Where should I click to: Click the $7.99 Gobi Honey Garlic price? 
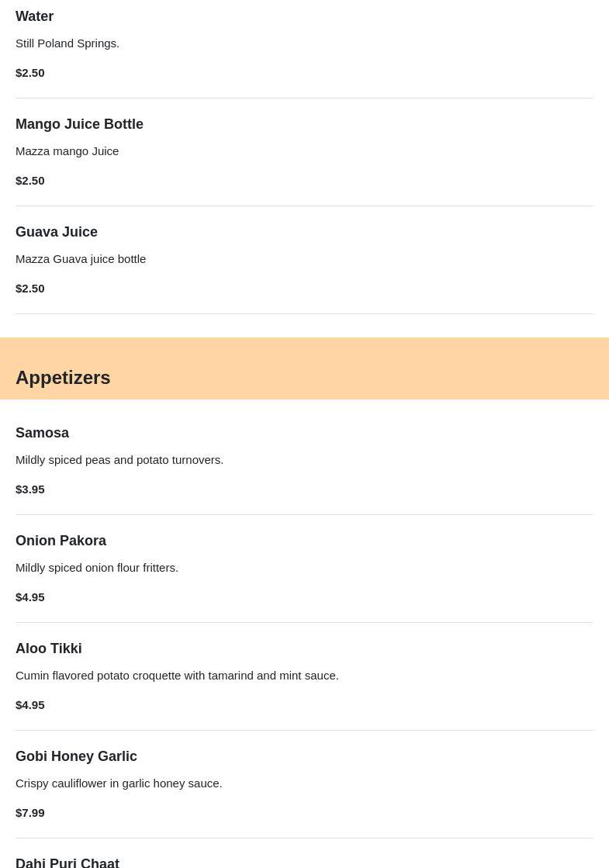click(x=30, y=813)
